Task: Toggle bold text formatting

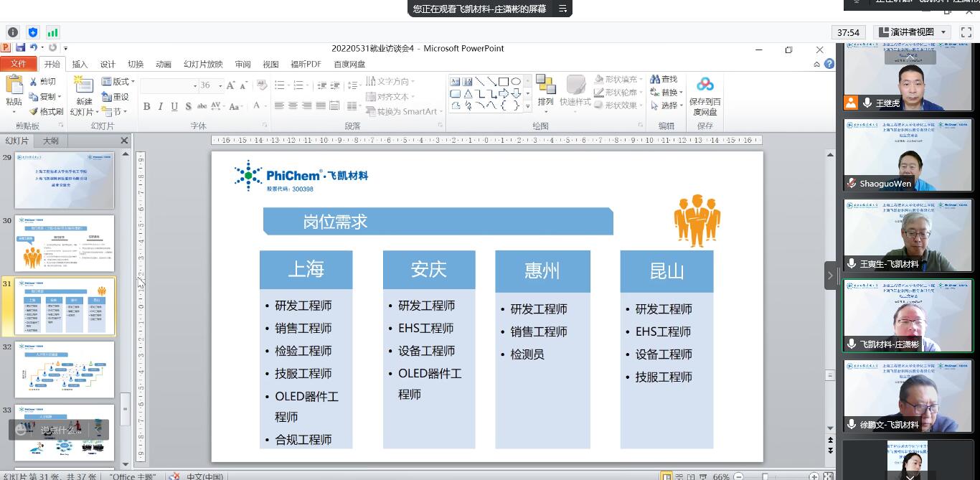Action: (x=147, y=107)
